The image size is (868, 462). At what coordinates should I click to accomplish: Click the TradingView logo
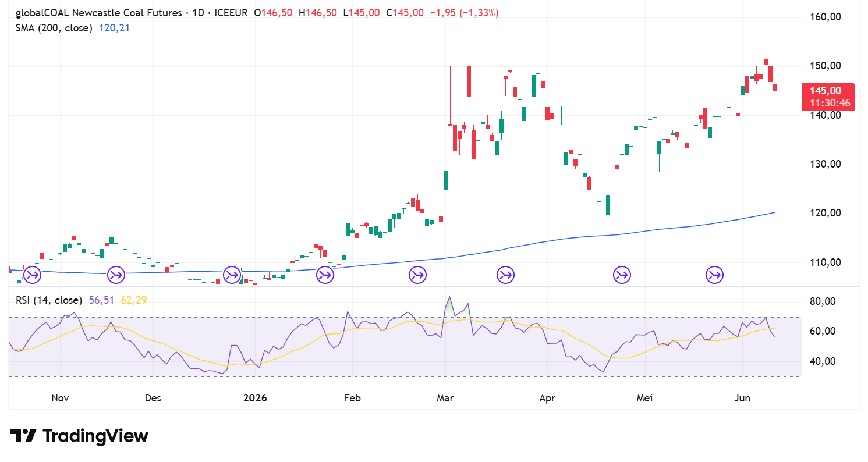[x=79, y=436]
